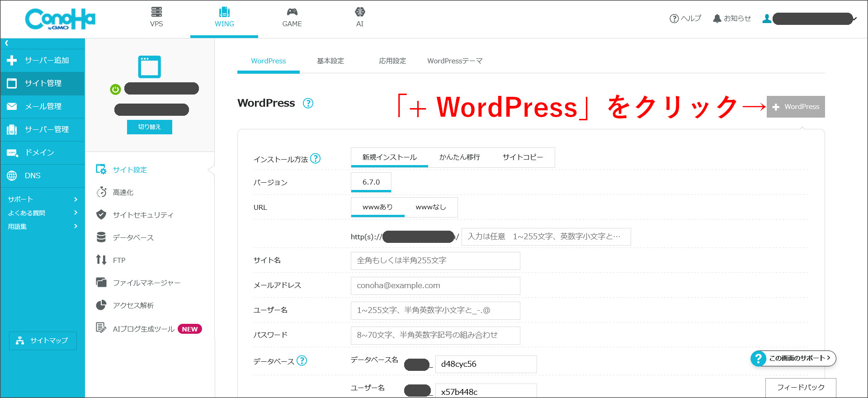868x398 pixels.
Task: Click help icon beside WordPress heading
Action: (308, 103)
